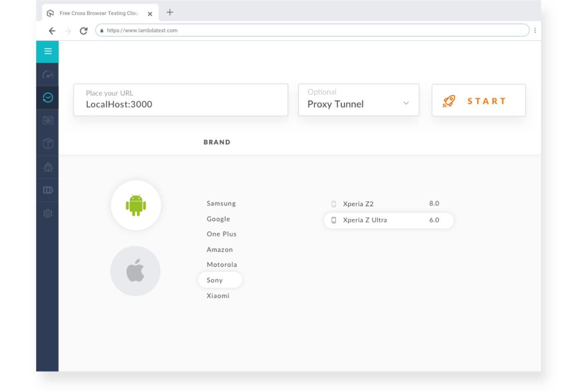Viewport: 588px width, 392px height.
Task: Open the browser menu via three-dot icon
Action: click(535, 30)
